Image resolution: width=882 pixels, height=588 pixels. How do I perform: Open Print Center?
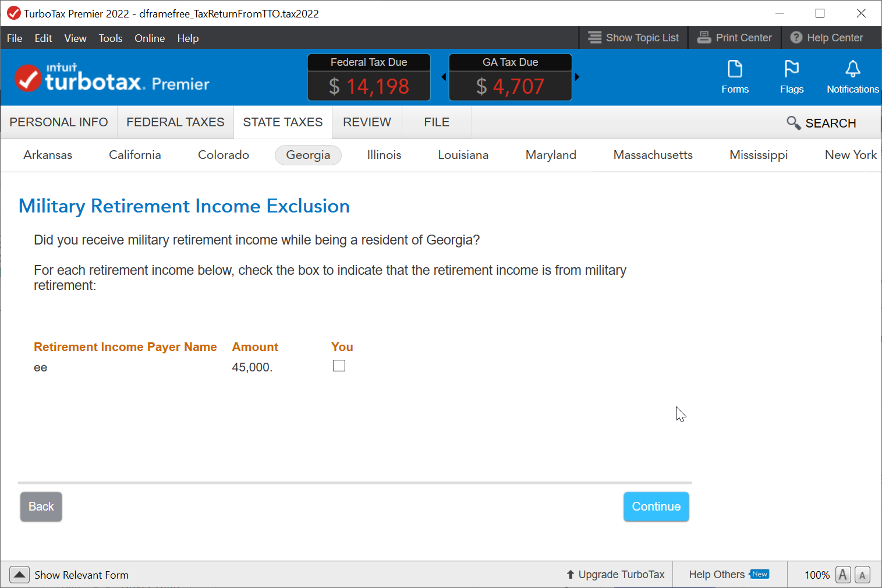pos(735,38)
